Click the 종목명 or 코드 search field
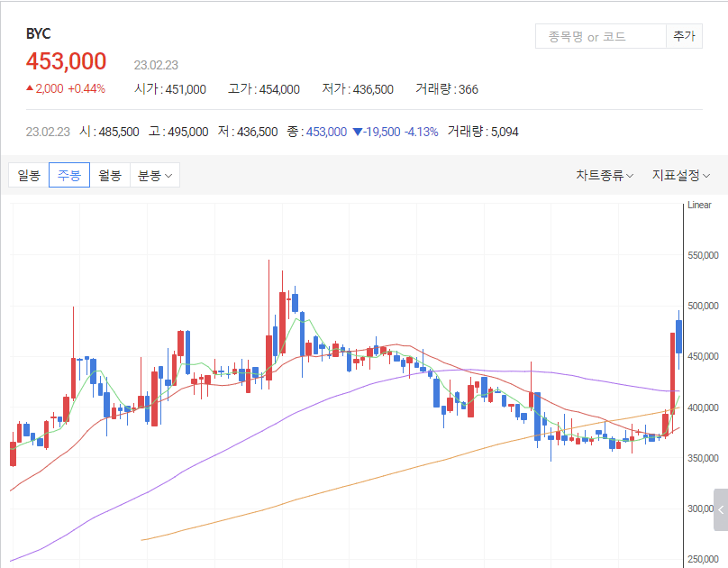The height and width of the screenshot is (568, 728). click(601, 36)
